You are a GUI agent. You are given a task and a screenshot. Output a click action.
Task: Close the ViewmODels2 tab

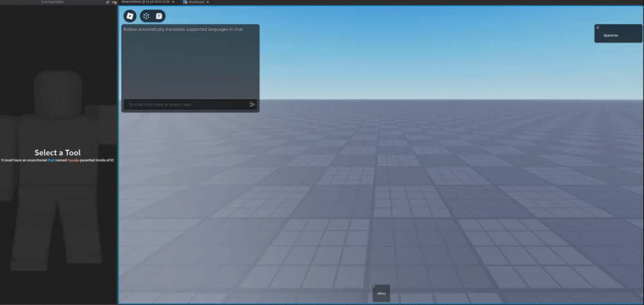[173, 2]
